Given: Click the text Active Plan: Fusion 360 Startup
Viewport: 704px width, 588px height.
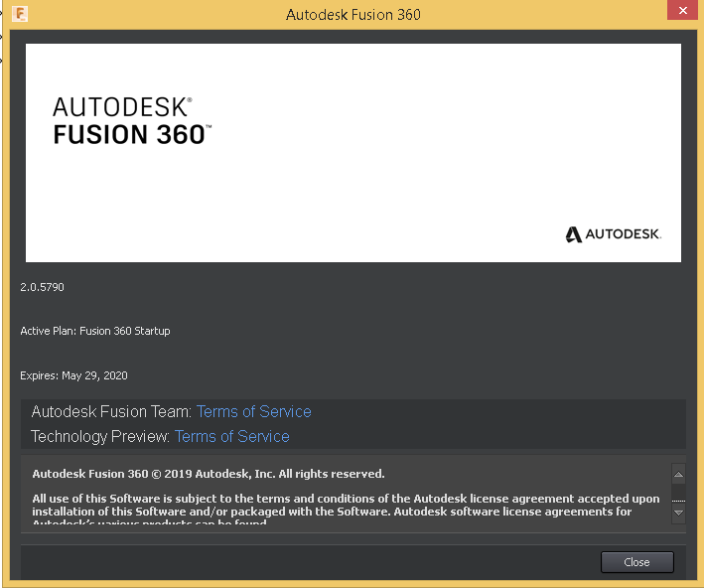Looking at the screenshot, I should [95, 331].
